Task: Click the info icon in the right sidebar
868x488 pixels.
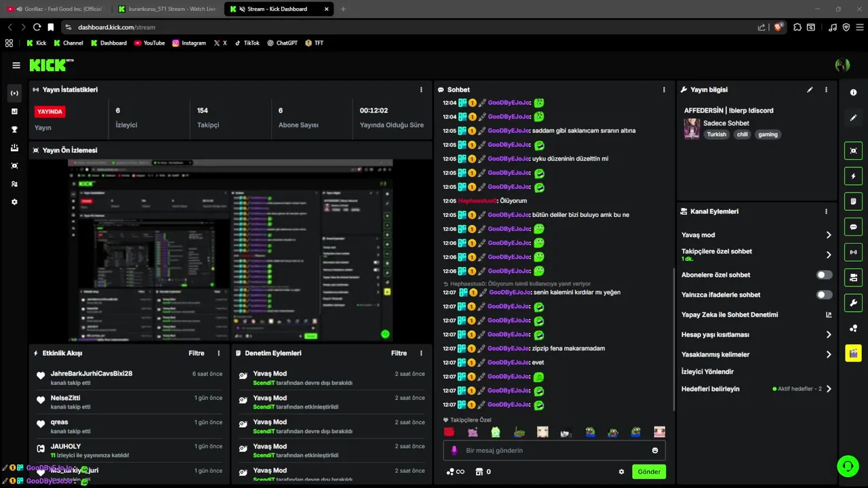Action: point(853,92)
